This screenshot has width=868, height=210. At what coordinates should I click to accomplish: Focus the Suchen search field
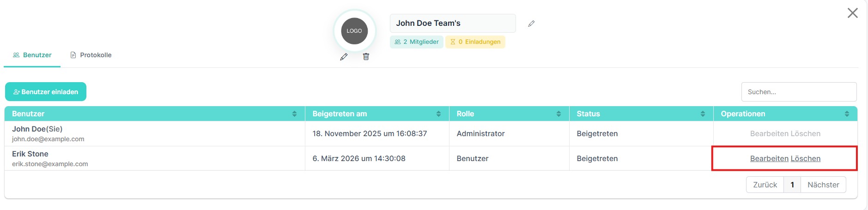point(799,92)
